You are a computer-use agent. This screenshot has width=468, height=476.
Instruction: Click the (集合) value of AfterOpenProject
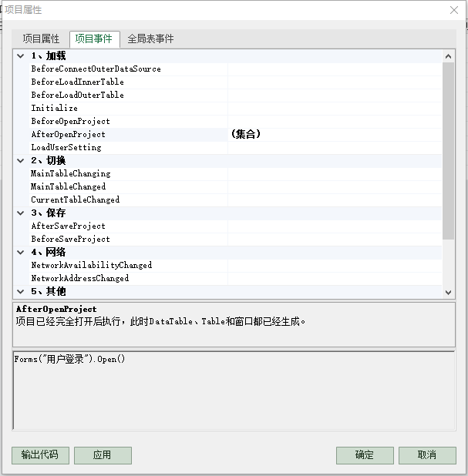(246, 134)
